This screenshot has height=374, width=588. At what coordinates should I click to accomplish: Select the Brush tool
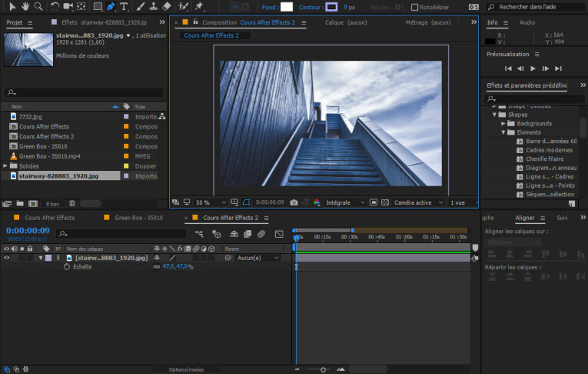(140, 6)
